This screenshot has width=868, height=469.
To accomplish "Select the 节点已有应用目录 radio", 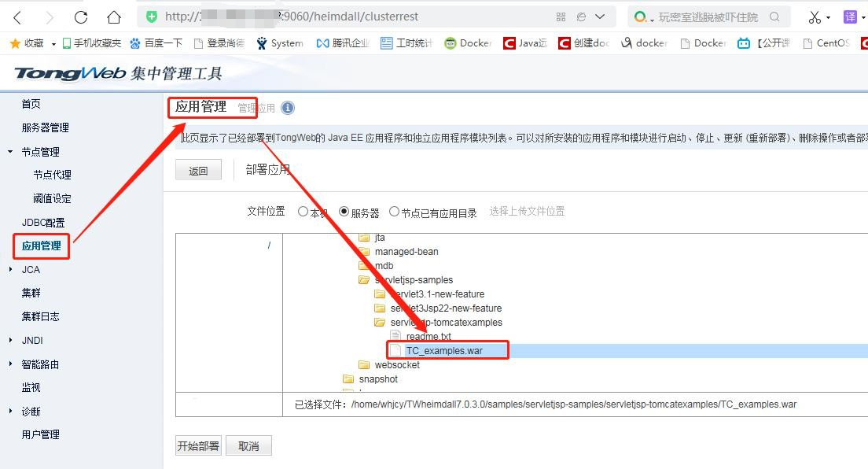I will (394, 211).
